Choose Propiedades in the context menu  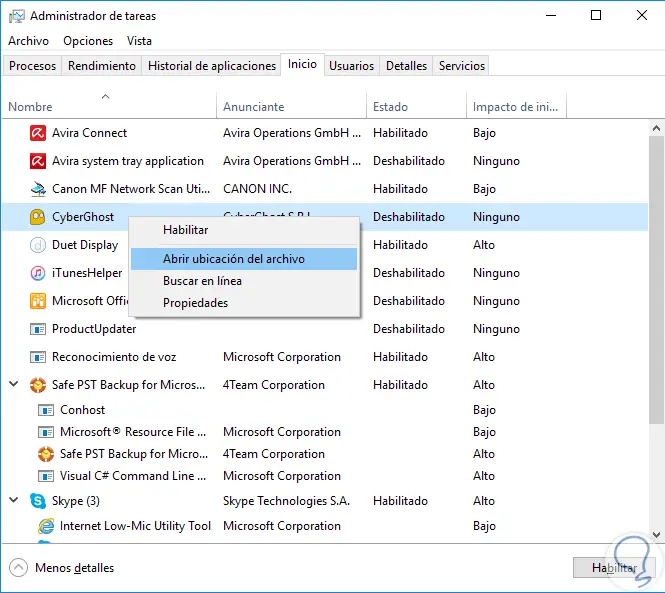pos(244,303)
